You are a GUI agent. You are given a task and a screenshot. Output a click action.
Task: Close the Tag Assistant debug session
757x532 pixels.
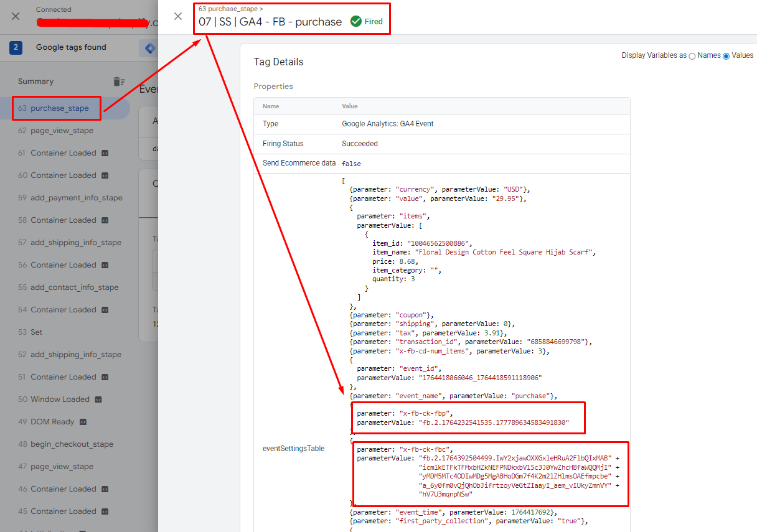pos(16,16)
